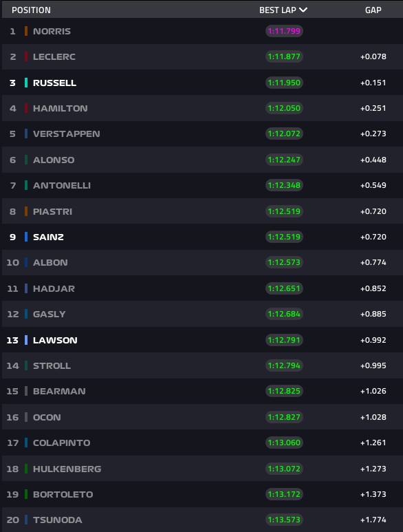
Task: Click Piastri's +0.720 gap value
Action: click(x=373, y=211)
